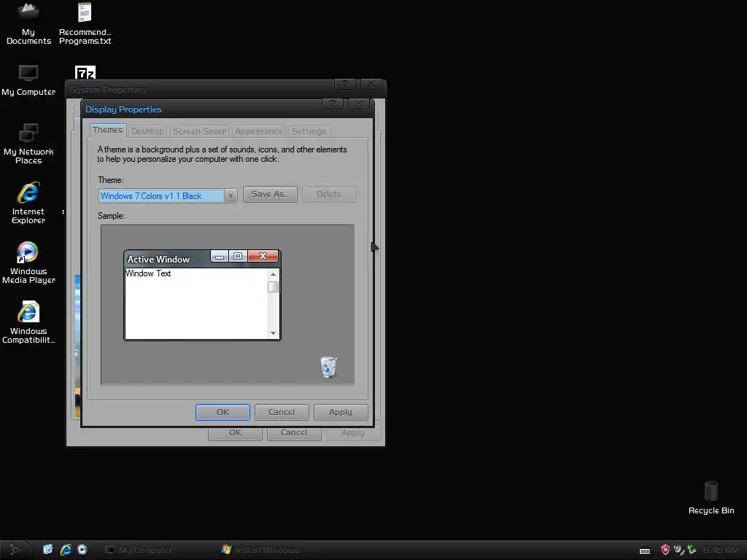Click OK in Display Properties
747x560 pixels.
click(222, 412)
